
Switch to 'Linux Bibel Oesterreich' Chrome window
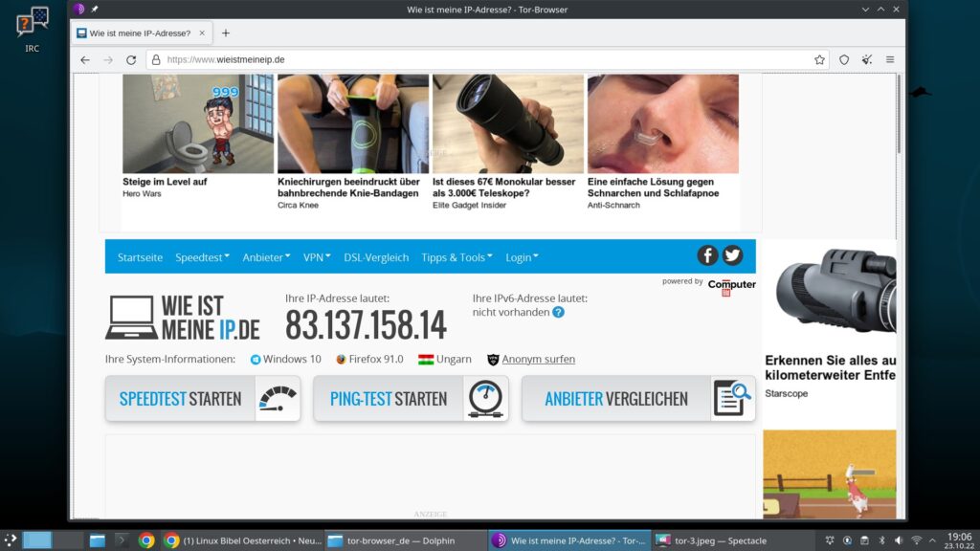click(x=242, y=540)
